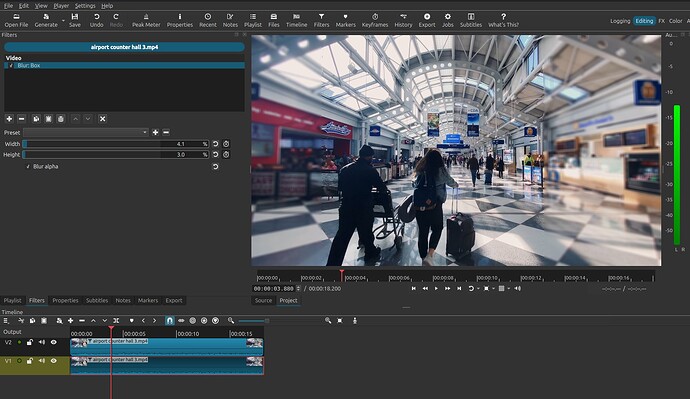Click the airport counter hall 3.mp4 filter header

point(125,47)
